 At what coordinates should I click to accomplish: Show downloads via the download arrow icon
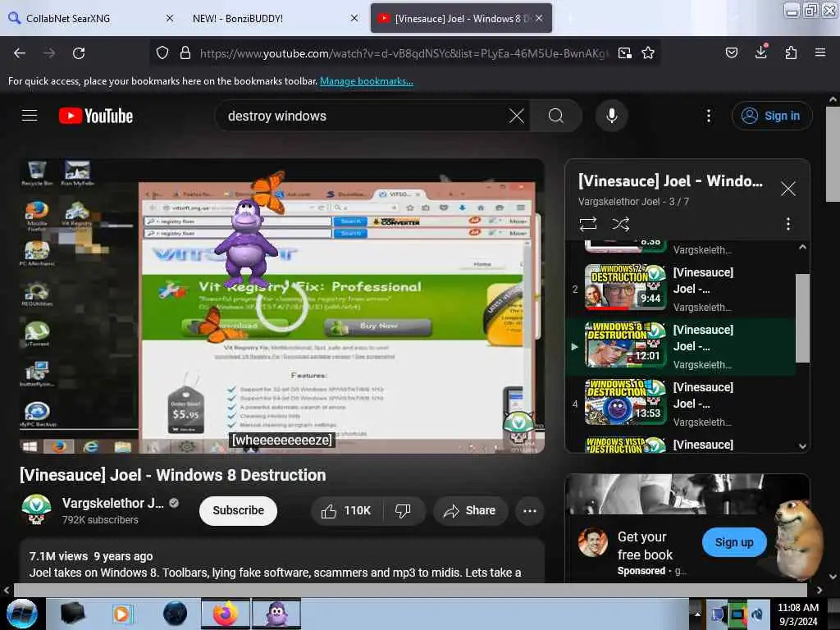(x=761, y=52)
